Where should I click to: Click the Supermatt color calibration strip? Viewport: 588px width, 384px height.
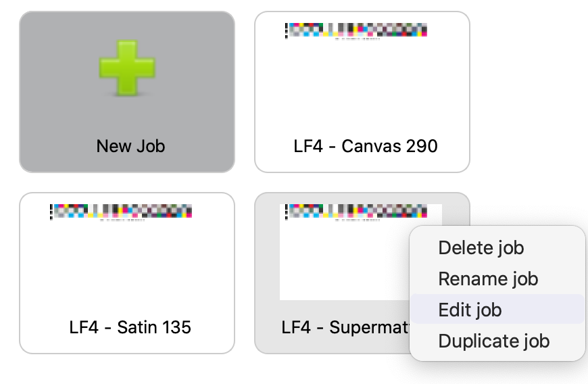[356, 211]
